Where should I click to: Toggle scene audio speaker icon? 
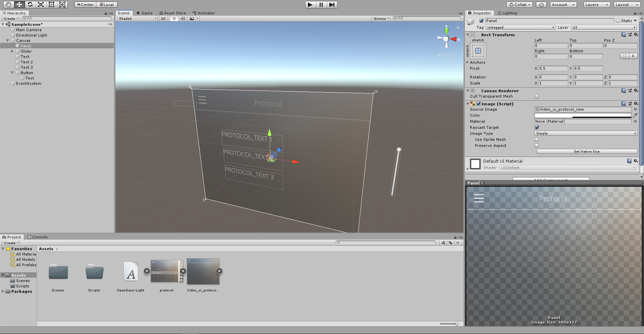[x=182, y=18]
